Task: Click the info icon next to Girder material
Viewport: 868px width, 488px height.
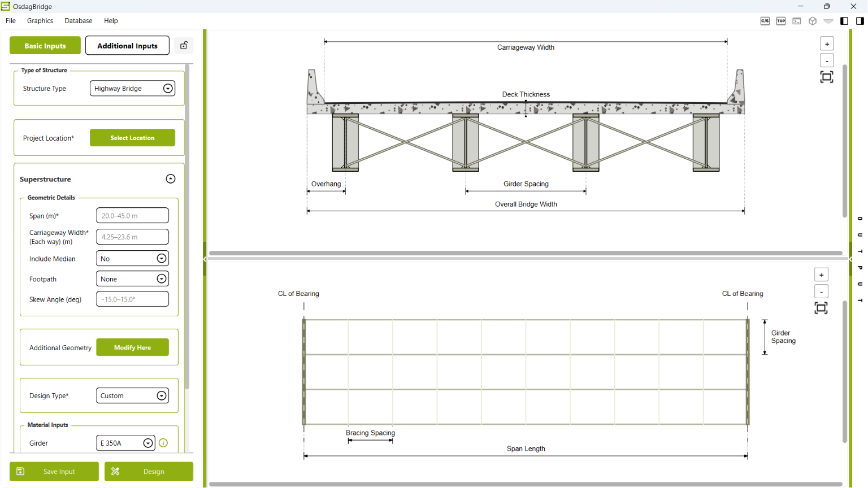Action: (x=163, y=443)
